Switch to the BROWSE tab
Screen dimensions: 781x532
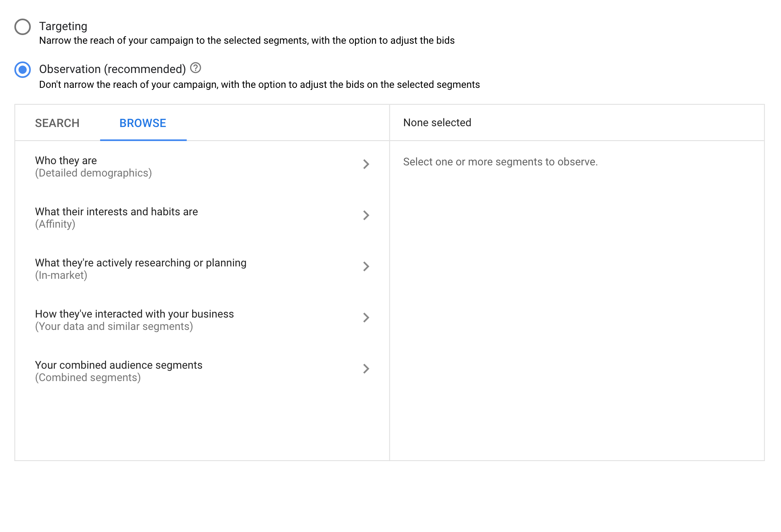pos(143,123)
